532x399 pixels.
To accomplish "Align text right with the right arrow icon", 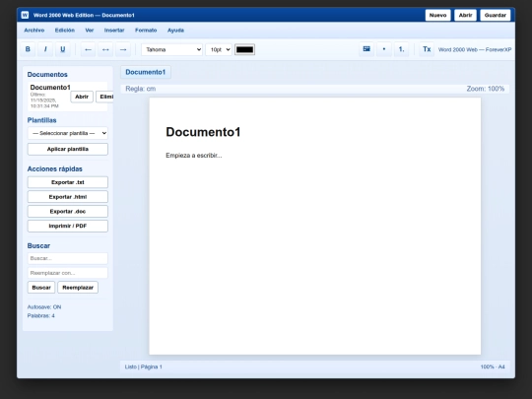I will tap(123, 49).
